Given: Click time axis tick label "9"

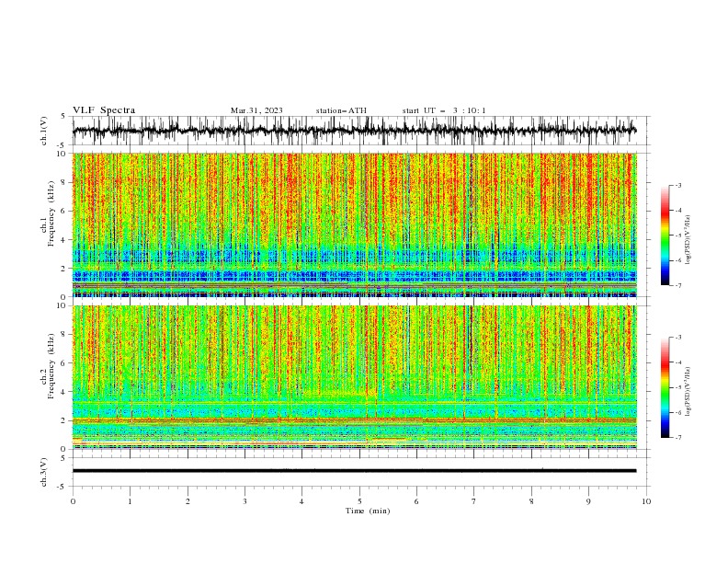Looking at the screenshot, I should (x=588, y=501).
